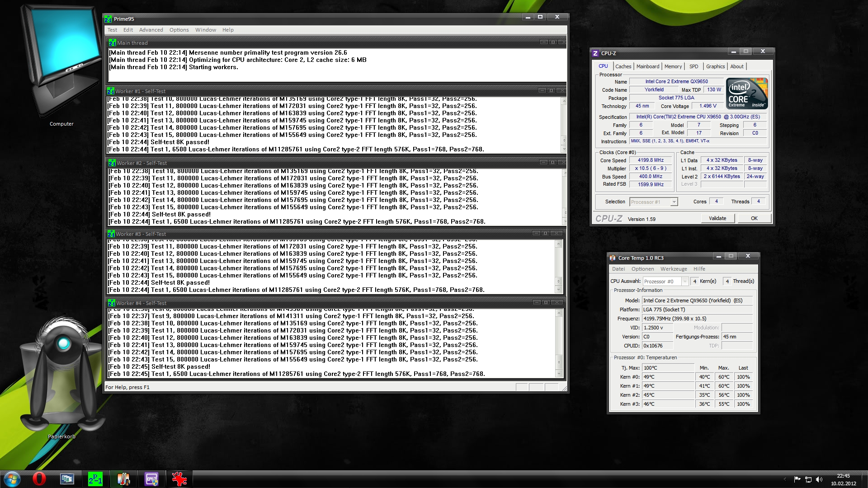Open the Test menu in Prime95
The height and width of the screenshot is (488, 868).
coord(112,29)
